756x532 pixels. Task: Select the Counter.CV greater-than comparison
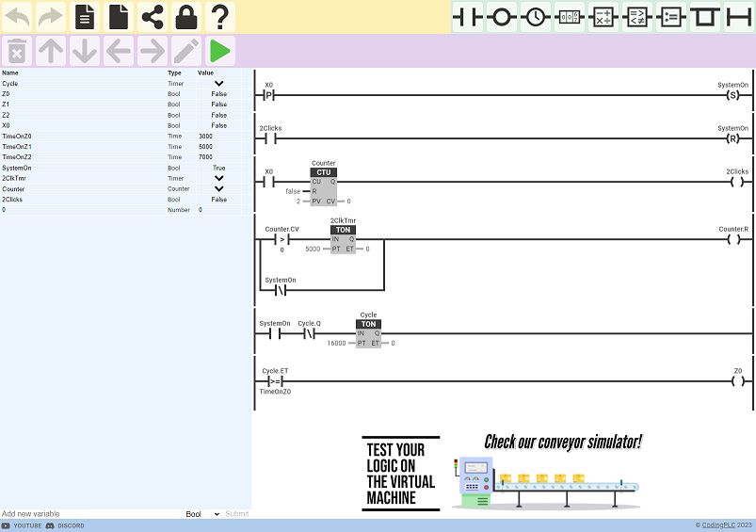[282, 239]
